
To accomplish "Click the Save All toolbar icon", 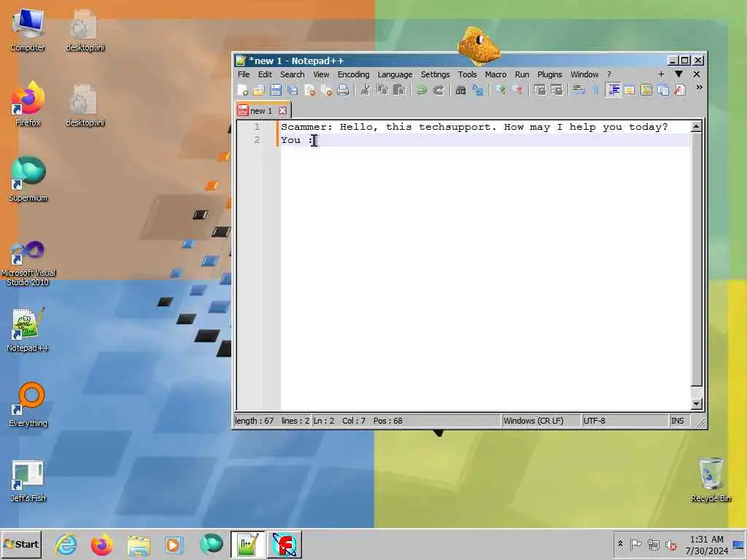I will [292, 90].
